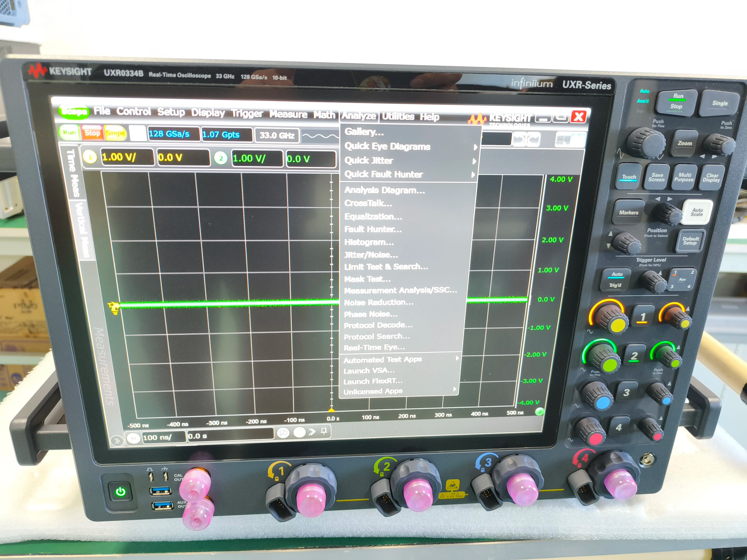The width and height of the screenshot is (747, 560).
Task: Click the window layout icon at top right
Action: pos(570,139)
